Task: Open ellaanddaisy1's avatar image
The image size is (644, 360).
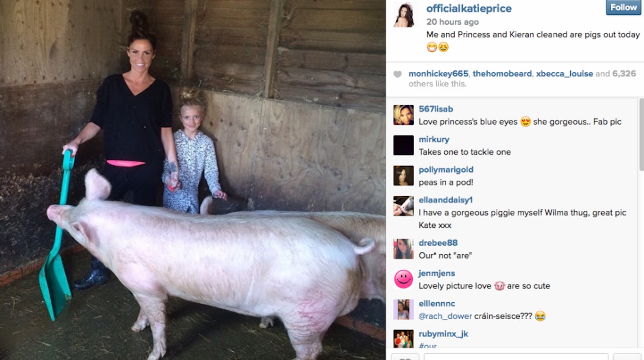Action: (x=403, y=206)
